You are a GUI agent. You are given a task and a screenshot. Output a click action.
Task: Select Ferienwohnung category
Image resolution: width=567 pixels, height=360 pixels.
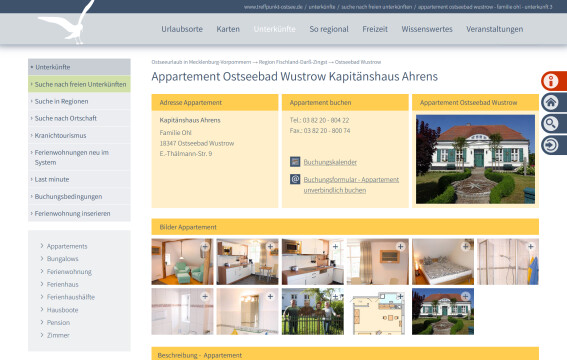tap(69, 271)
